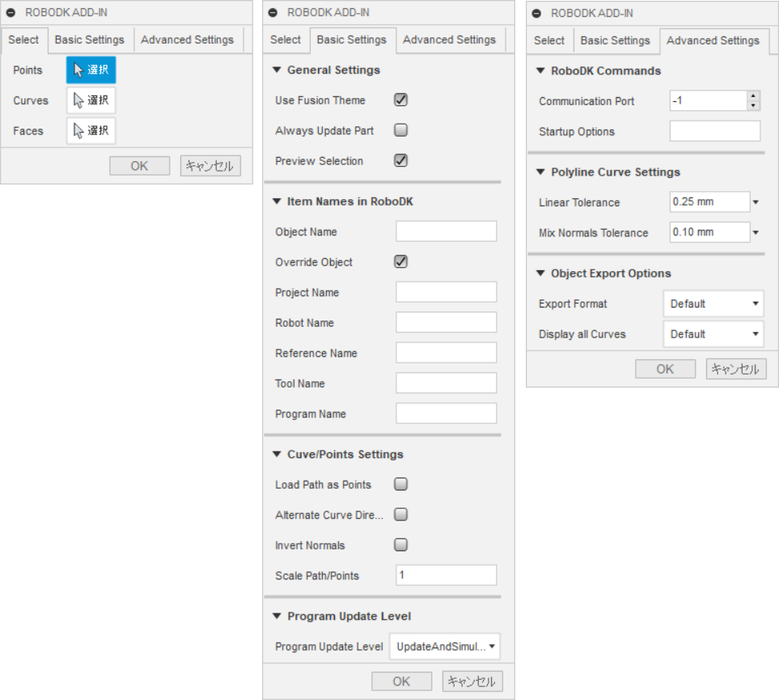Click OK in the left Select panel
The image size is (779, 700).
(x=140, y=166)
